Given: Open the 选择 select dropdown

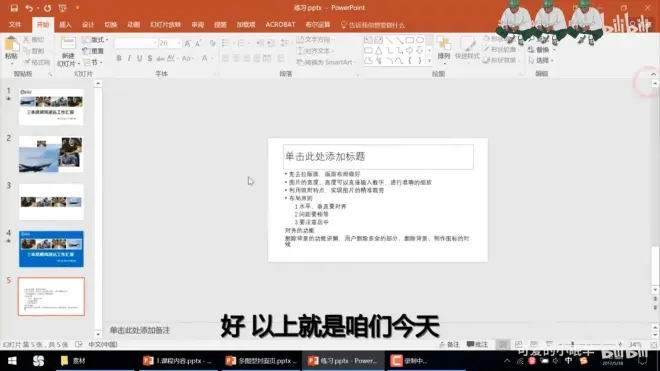Looking at the screenshot, I should (540, 61).
